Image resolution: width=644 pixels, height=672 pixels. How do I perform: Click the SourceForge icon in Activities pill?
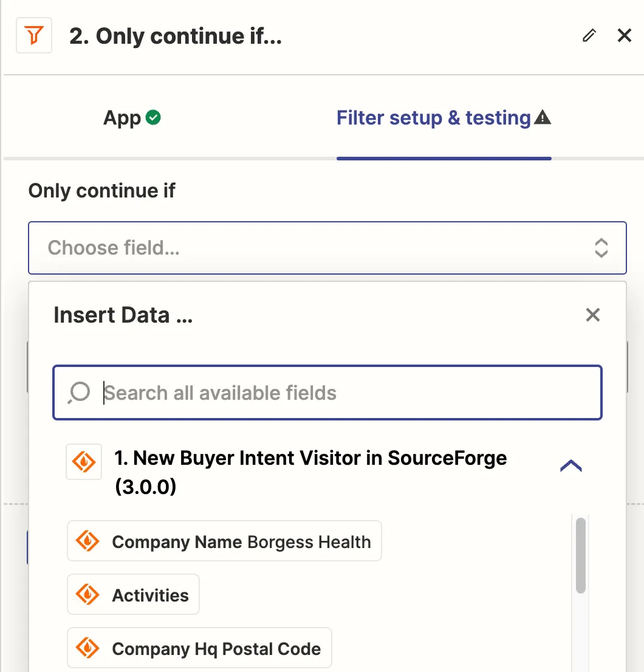click(x=87, y=594)
